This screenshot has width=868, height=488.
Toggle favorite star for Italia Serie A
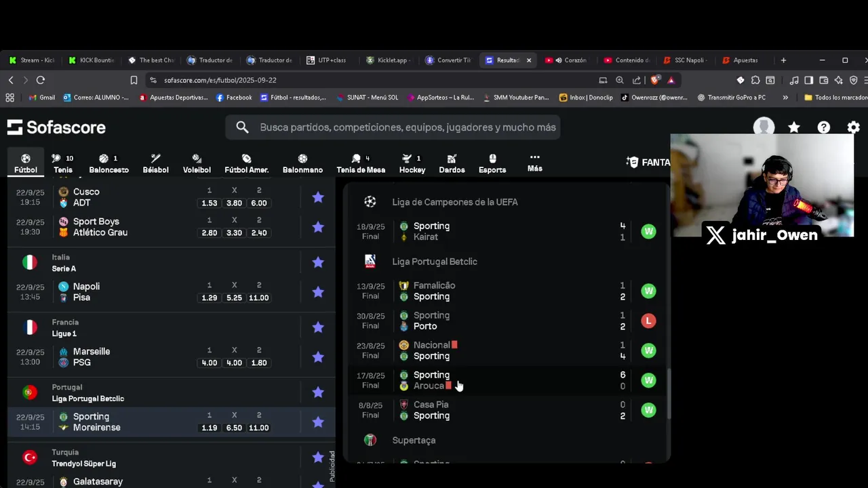pyautogui.click(x=318, y=262)
